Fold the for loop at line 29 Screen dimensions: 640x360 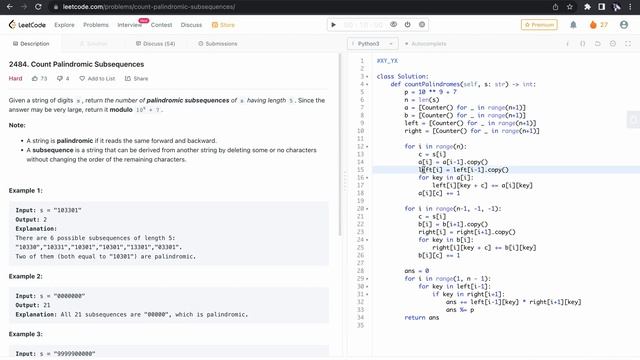tap(367, 279)
